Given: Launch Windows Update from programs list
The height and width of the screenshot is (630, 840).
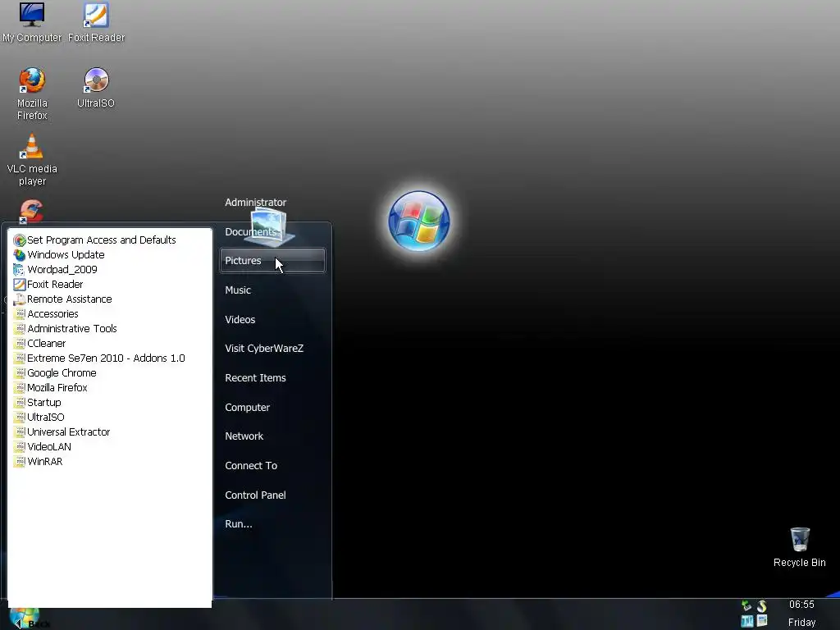Looking at the screenshot, I should pos(59,255).
